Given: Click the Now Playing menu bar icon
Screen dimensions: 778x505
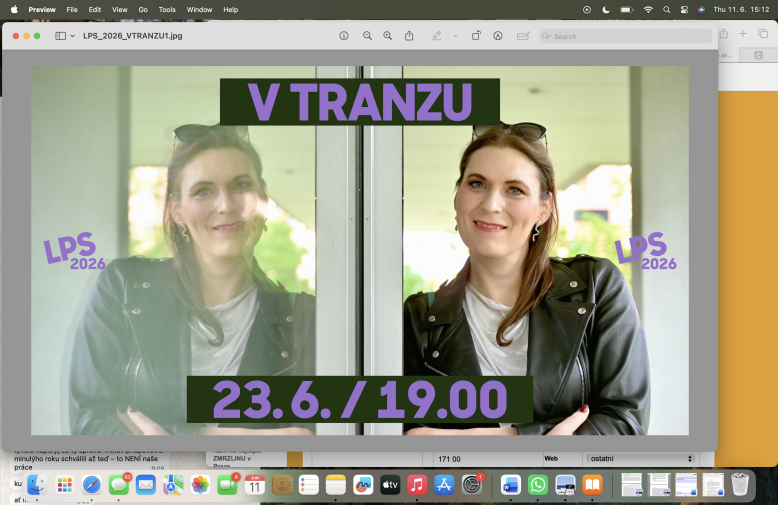Looking at the screenshot, I should point(587,9).
